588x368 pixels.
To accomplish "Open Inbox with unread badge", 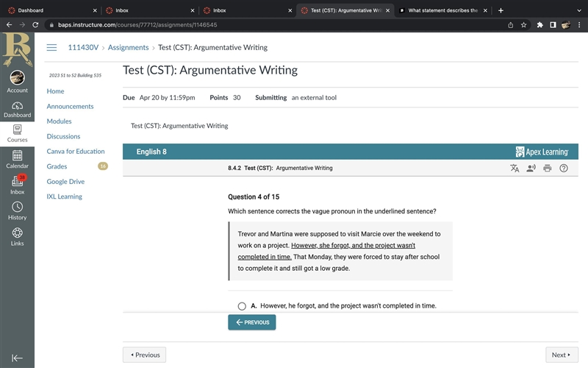I will pyautogui.click(x=17, y=185).
